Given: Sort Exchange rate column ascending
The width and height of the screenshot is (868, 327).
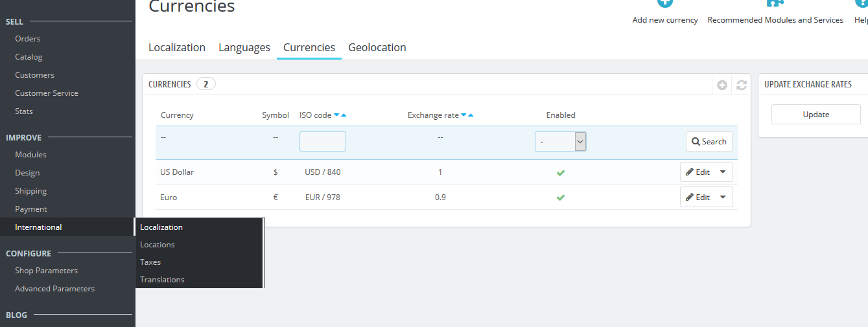Looking at the screenshot, I should [x=471, y=115].
